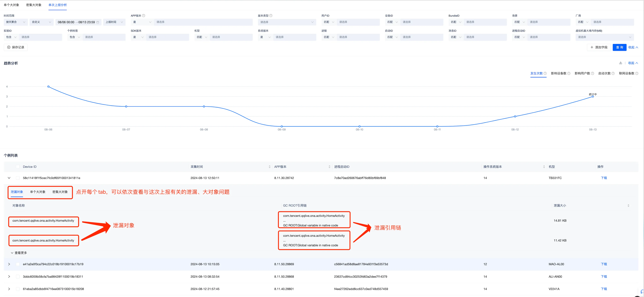Check the row checkbox for device 58c11418f1f5cec7
This screenshot has height=297, width=644.
pyautogui.click(x=18, y=178)
